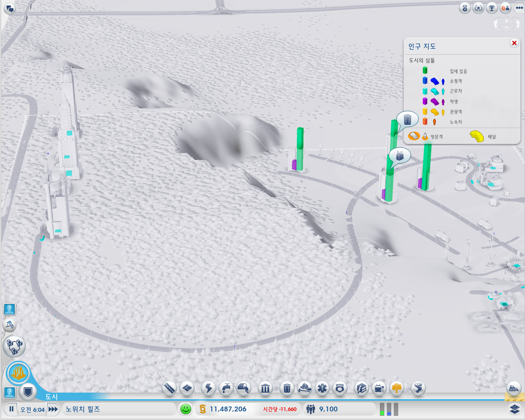
Task: Open the profile portrait beside the shield
Action: 10,392
